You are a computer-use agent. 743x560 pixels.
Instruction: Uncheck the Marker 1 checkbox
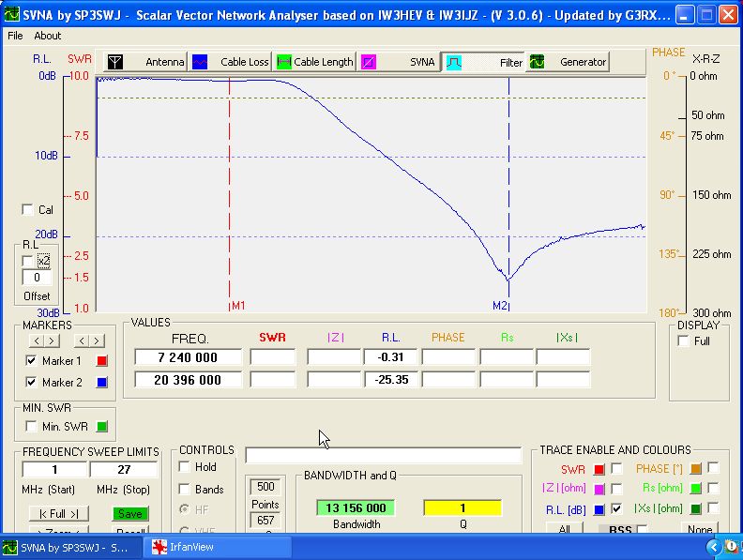(x=32, y=361)
